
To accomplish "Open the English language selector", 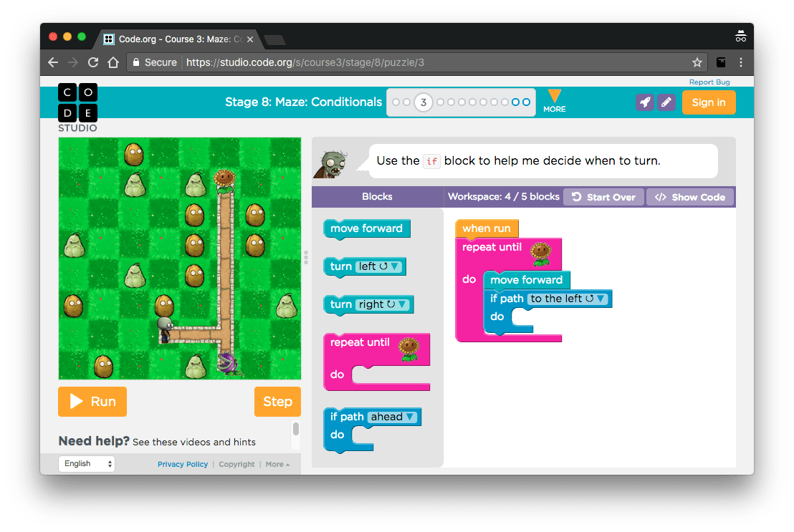I will point(85,463).
